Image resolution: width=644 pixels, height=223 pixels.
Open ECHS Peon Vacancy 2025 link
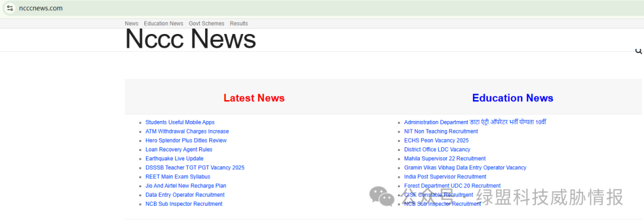(x=436, y=141)
